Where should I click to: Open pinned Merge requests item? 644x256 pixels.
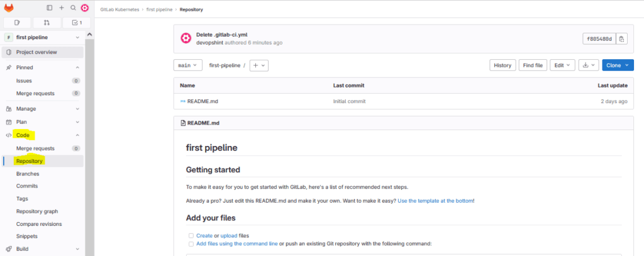43,93
